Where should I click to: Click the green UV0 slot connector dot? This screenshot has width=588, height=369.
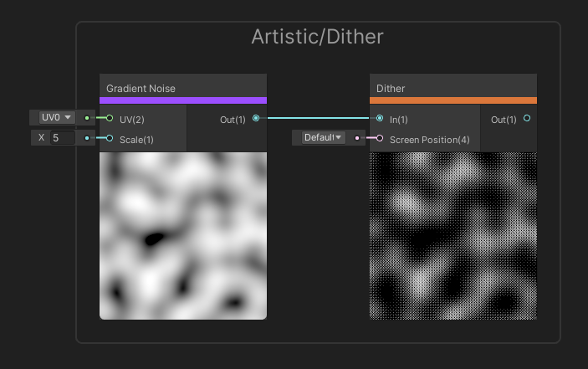pyautogui.click(x=87, y=118)
